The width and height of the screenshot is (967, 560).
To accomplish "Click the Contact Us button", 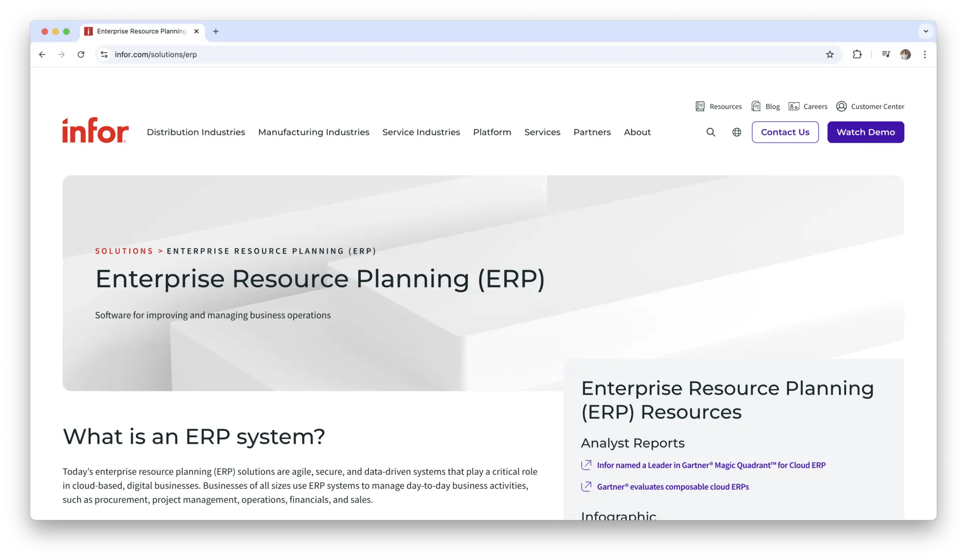I will tap(785, 132).
